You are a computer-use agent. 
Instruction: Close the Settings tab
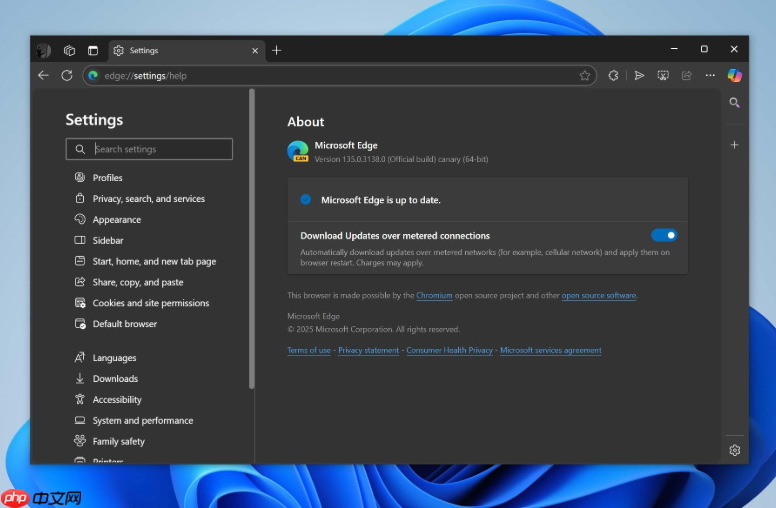[255, 50]
